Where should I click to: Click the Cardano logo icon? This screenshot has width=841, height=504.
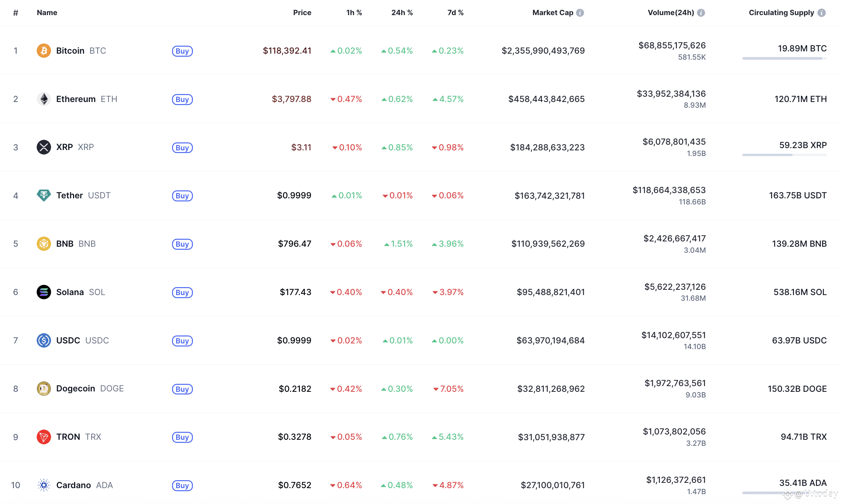coord(44,485)
